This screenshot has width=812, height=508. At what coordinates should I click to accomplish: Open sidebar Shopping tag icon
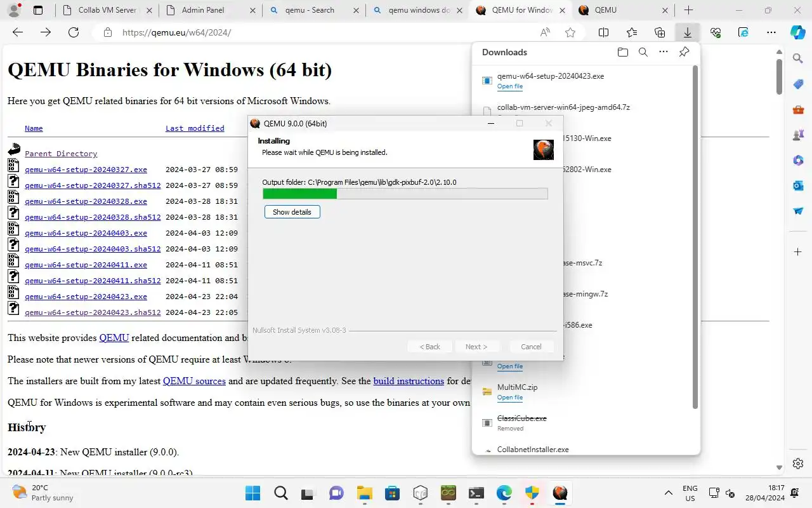click(798, 84)
